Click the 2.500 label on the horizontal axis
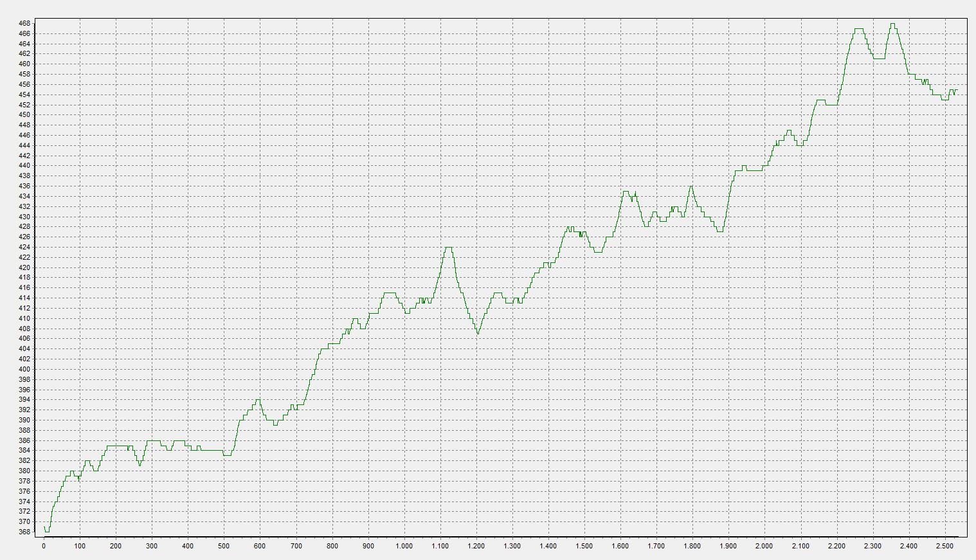This screenshot has width=976, height=560. point(944,546)
